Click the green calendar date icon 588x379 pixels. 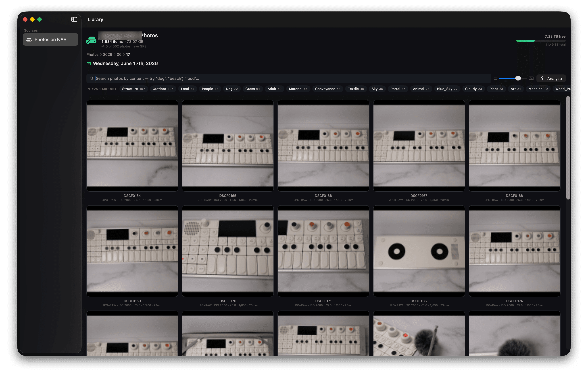point(89,64)
